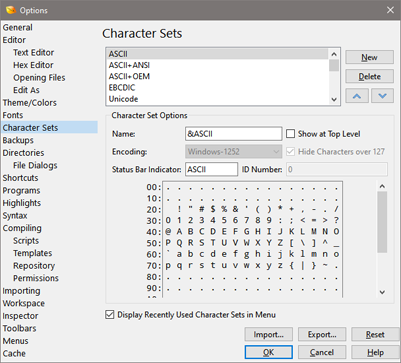Image resolution: width=401 pixels, height=363 pixels.
Task: Open the Theme/Colors options page
Action: [30, 103]
